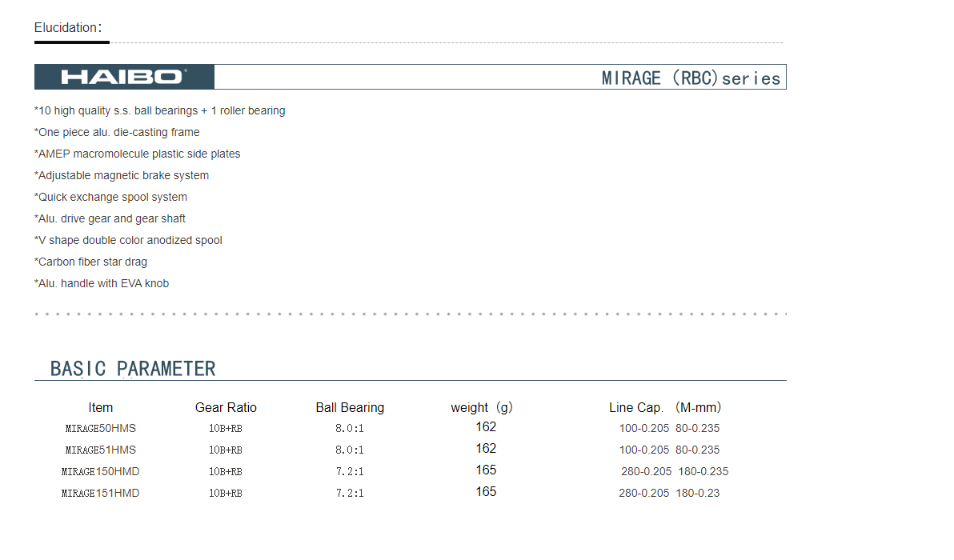Click the MIRAGE (RBC) series title
This screenshot has height=560, width=954.
point(691,78)
